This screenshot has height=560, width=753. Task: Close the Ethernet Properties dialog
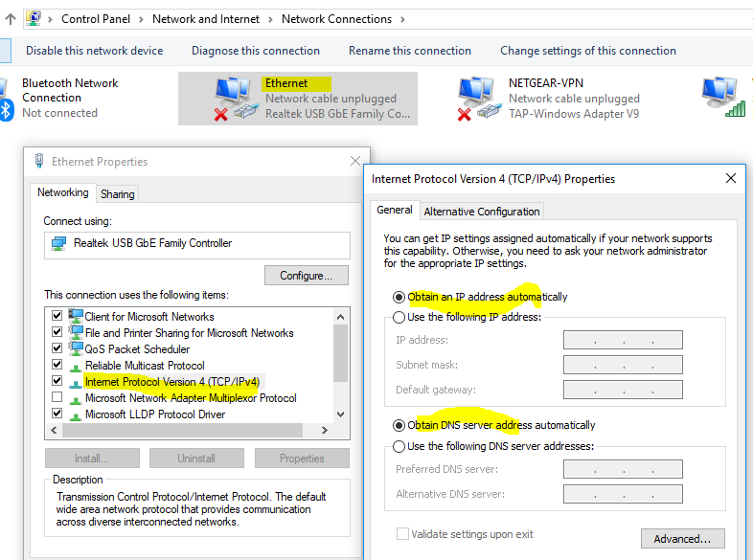click(x=354, y=161)
